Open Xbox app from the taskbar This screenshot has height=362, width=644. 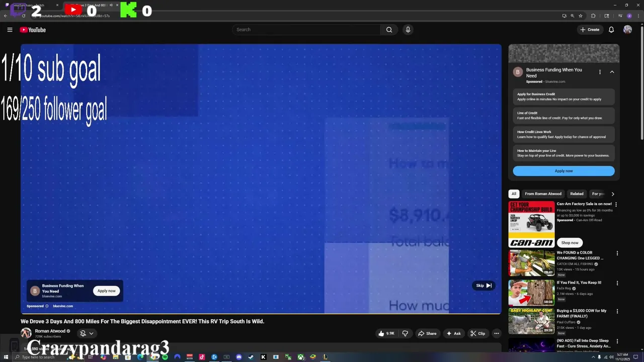300,357
